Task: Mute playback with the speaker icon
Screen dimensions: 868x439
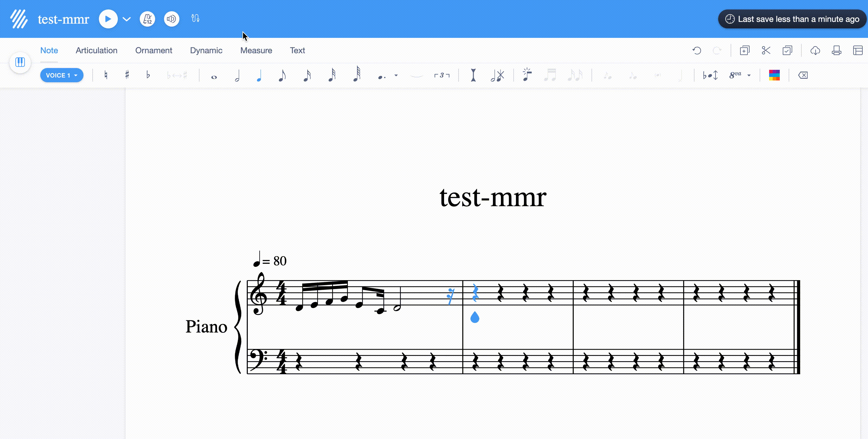Action: pyautogui.click(x=171, y=19)
